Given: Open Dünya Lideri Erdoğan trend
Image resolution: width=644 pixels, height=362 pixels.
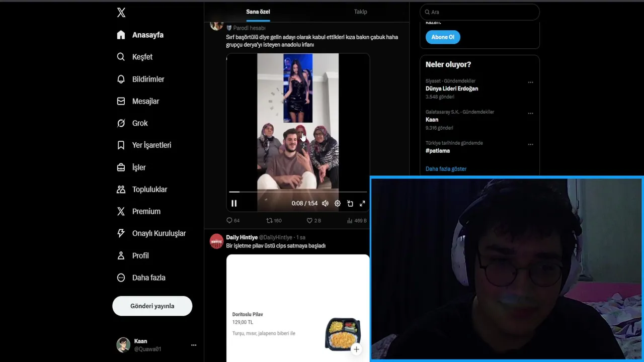Looking at the screenshot, I should click(x=452, y=88).
